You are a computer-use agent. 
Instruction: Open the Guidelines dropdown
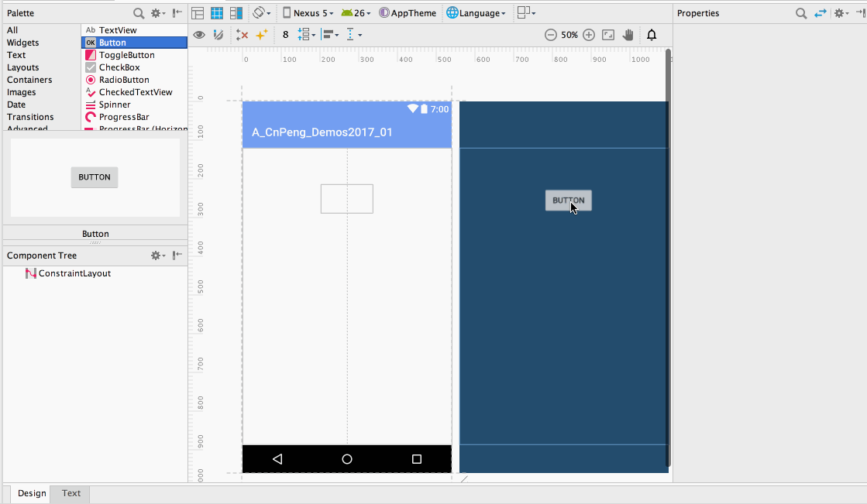[x=353, y=35]
